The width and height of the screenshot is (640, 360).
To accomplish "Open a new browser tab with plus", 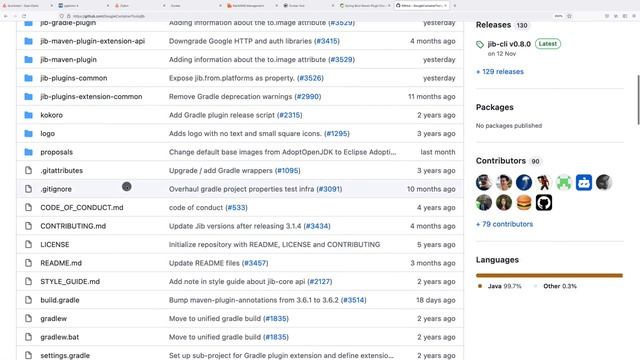I will 455,6.
